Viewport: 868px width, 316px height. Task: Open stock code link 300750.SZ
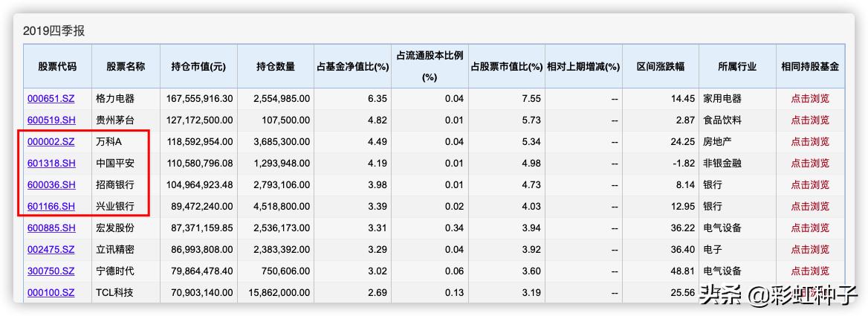(x=51, y=271)
